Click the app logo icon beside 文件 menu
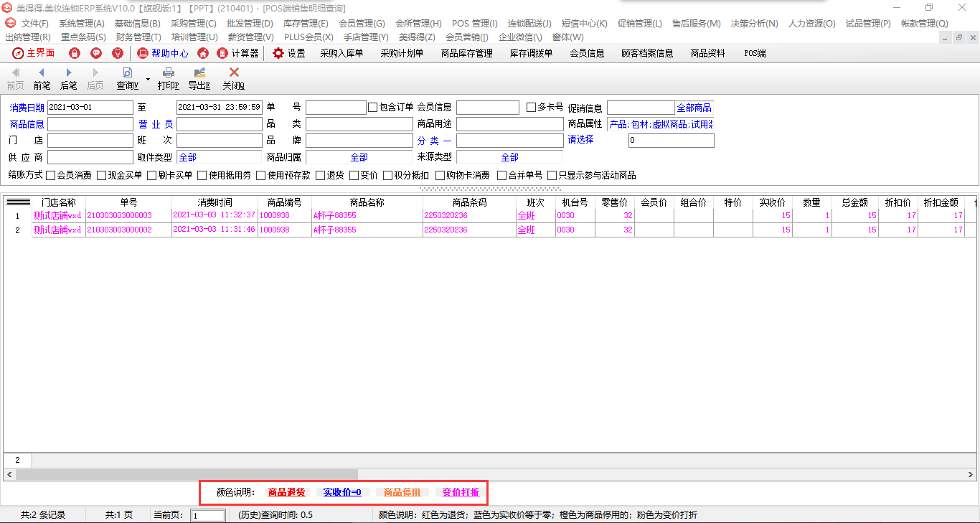Viewport: 980px width, 523px height. [x=10, y=23]
